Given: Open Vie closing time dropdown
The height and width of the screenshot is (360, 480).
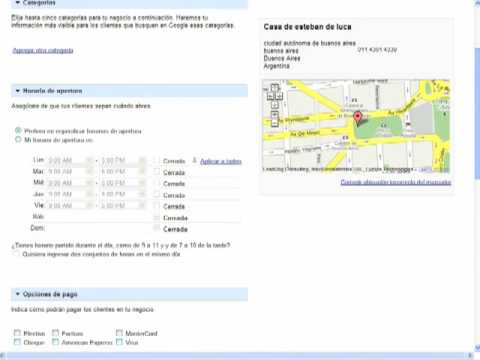Looking at the screenshot, I should [x=123, y=206].
